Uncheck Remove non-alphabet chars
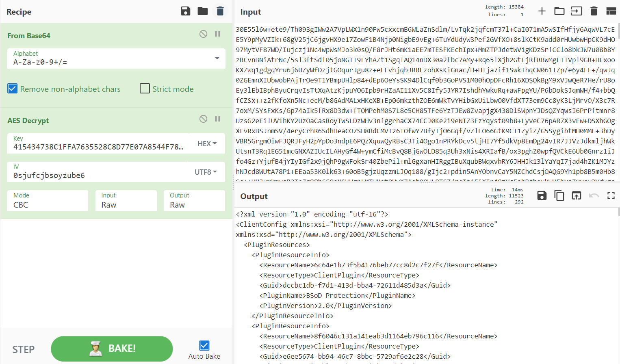 pyautogui.click(x=13, y=89)
